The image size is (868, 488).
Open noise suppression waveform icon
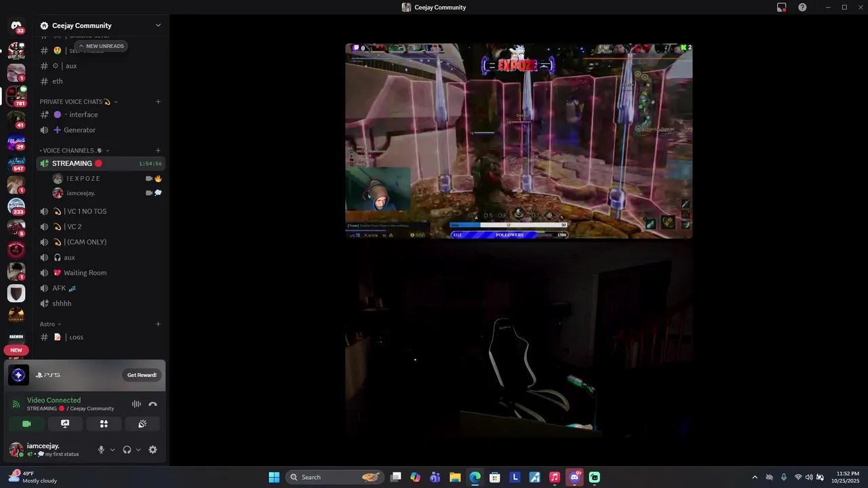[136, 404]
